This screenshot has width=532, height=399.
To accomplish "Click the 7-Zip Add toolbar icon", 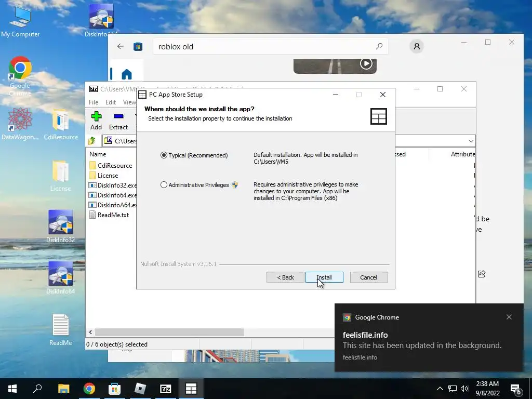I will 96,121.
